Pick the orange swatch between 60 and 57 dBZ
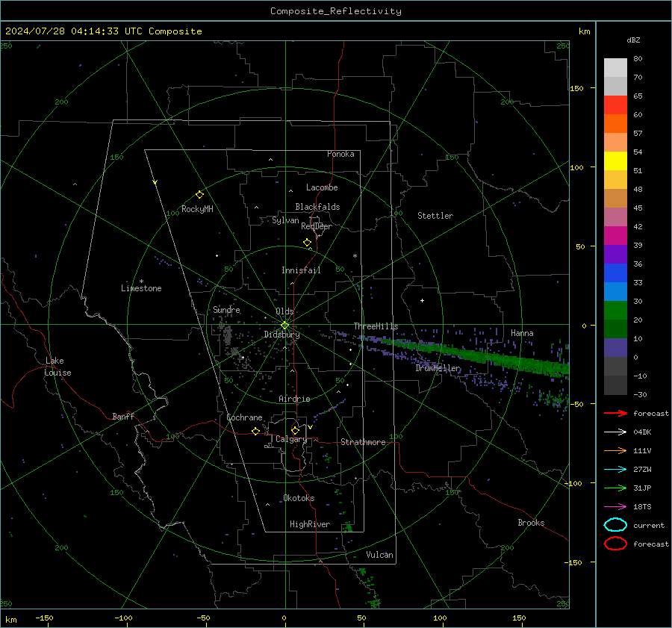Image resolution: width=672 pixels, height=628 pixels. 615,124
